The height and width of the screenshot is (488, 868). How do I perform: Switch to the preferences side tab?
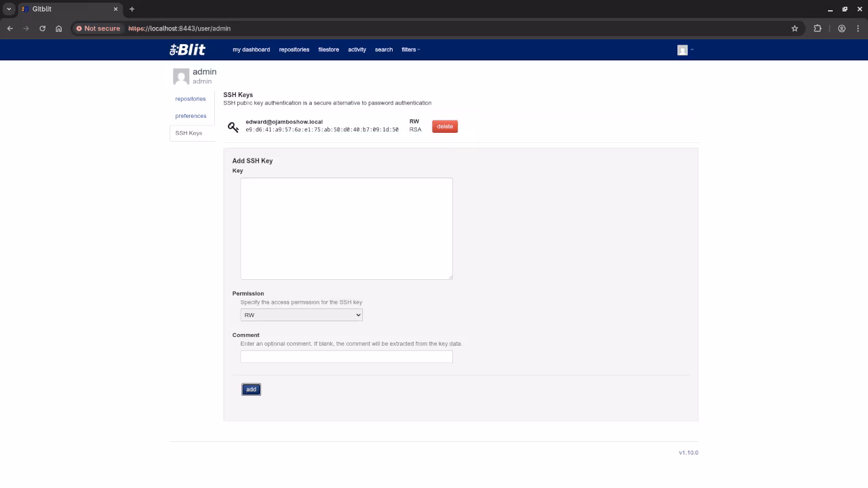(191, 116)
